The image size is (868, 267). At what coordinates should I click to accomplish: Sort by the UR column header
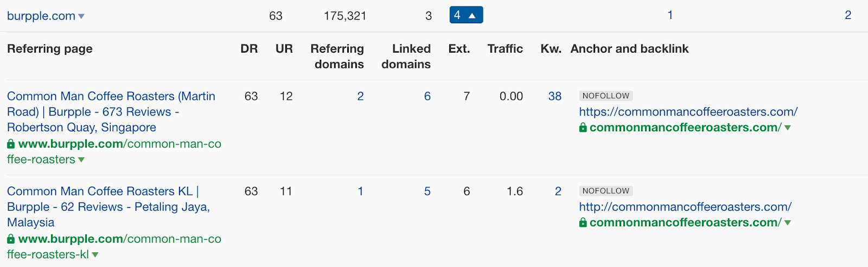284,49
